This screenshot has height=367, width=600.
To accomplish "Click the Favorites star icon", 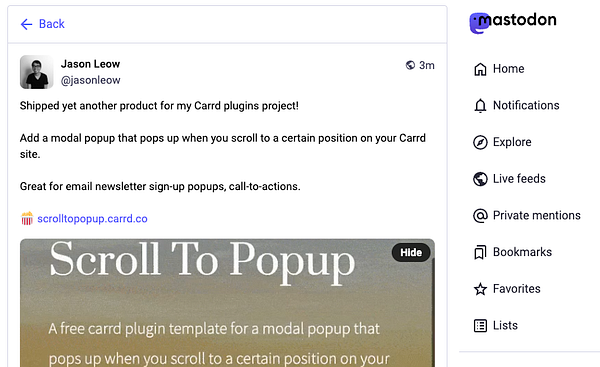I will 480,289.
